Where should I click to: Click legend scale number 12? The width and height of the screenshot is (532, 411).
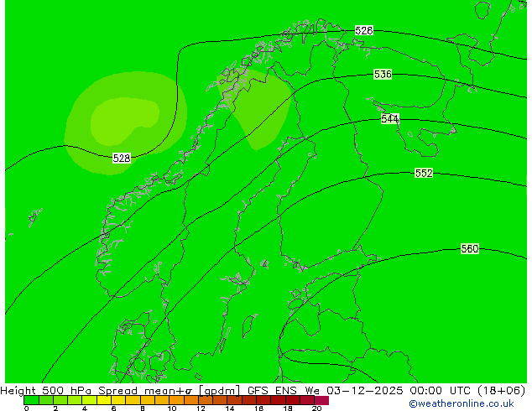point(201,408)
